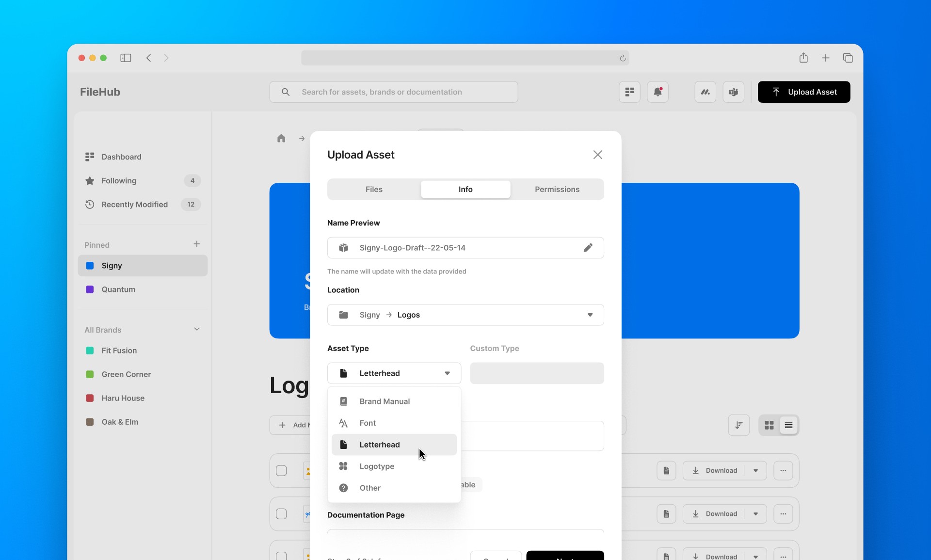Click the grid view icon in toolbar
Image resolution: width=931 pixels, height=560 pixels.
[769, 425]
